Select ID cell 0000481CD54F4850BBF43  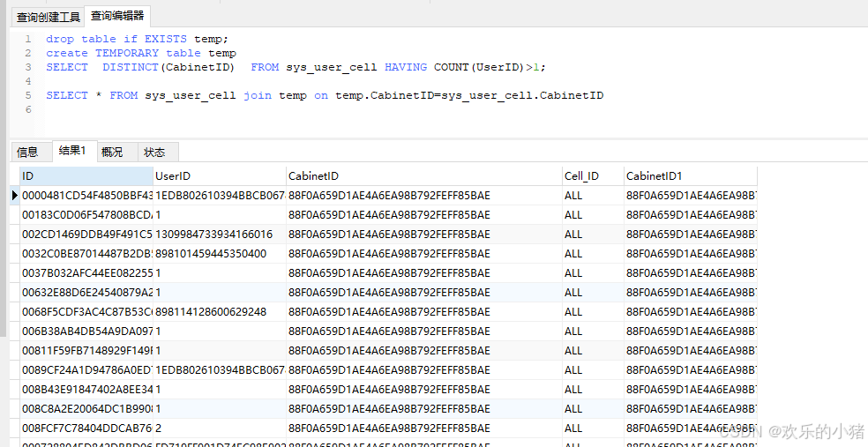click(x=86, y=195)
